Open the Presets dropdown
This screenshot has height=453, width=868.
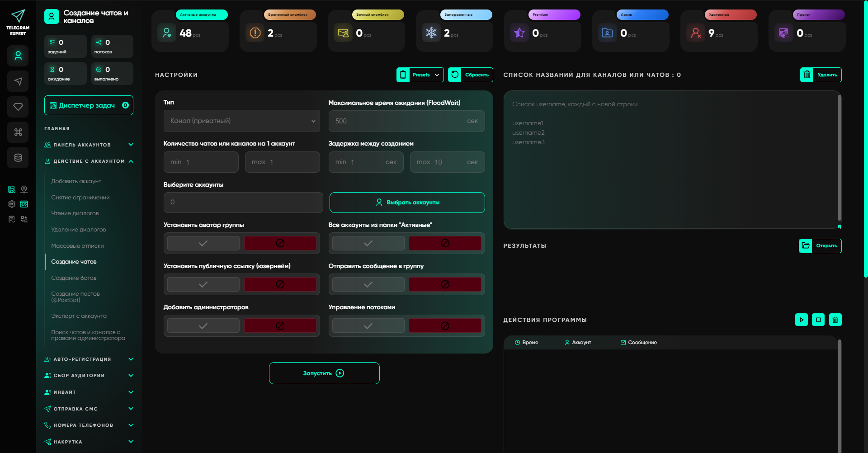pos(420,75)
